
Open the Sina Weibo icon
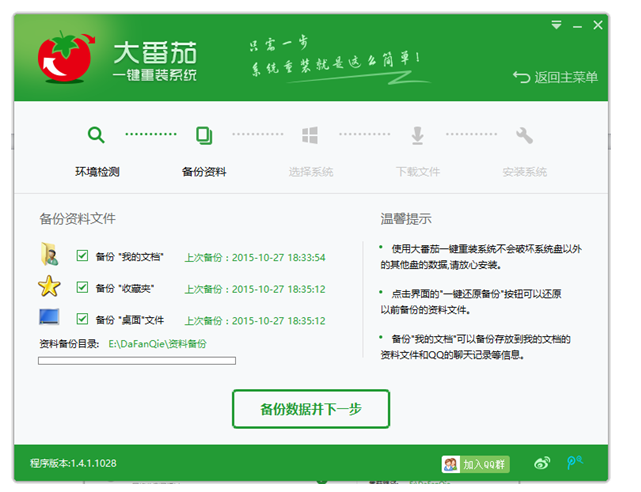pyautogui.click(x=543, y=464)
